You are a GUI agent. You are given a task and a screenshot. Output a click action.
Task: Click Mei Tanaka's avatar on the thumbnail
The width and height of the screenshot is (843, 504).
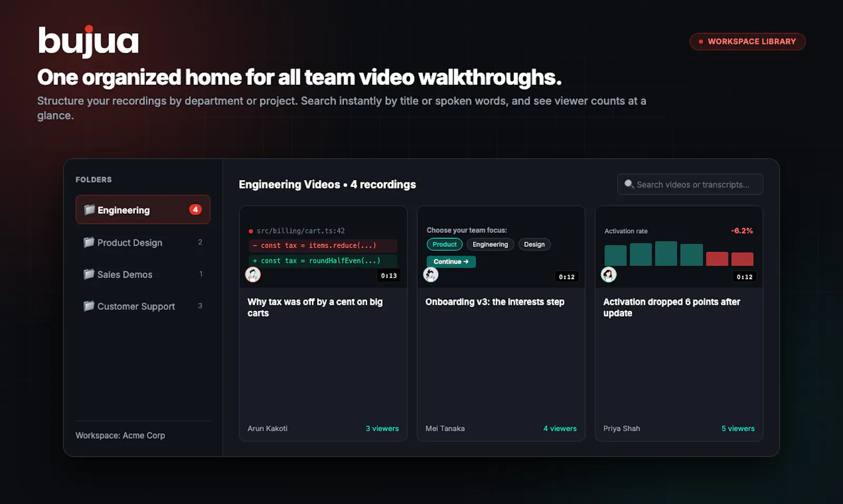click(x=431, y=274)
